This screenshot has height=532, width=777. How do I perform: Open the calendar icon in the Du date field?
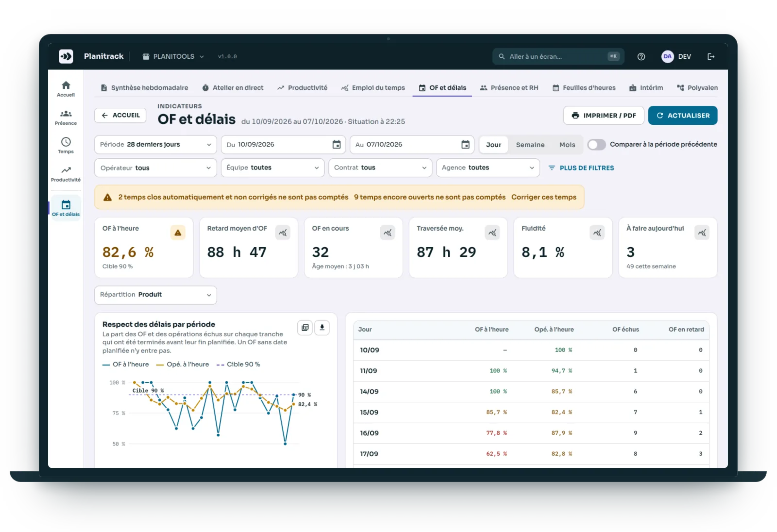tap(337, 145)
